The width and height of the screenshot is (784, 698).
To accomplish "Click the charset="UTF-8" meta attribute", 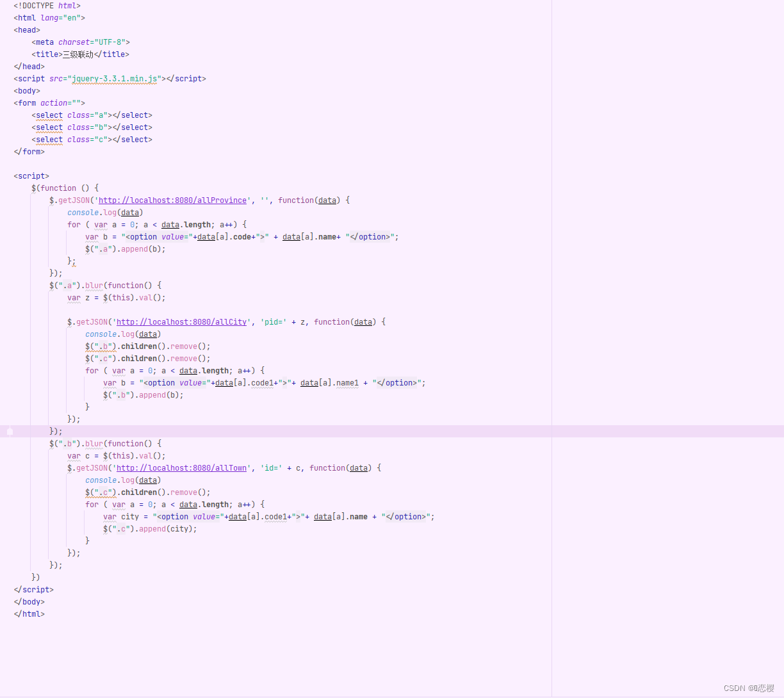I will point(92,42).
